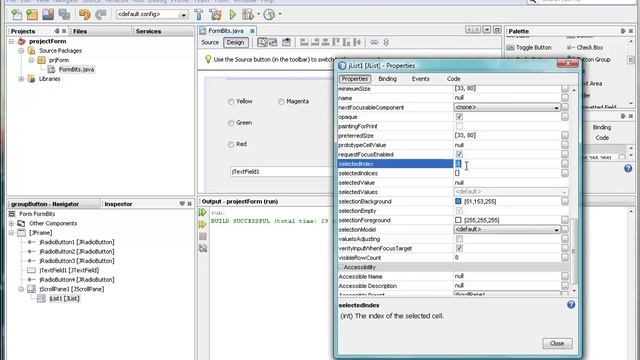Switch to the Binding tab
Image resolution: width=640 pixels, height=360 pixels.
tap(387, 79)
